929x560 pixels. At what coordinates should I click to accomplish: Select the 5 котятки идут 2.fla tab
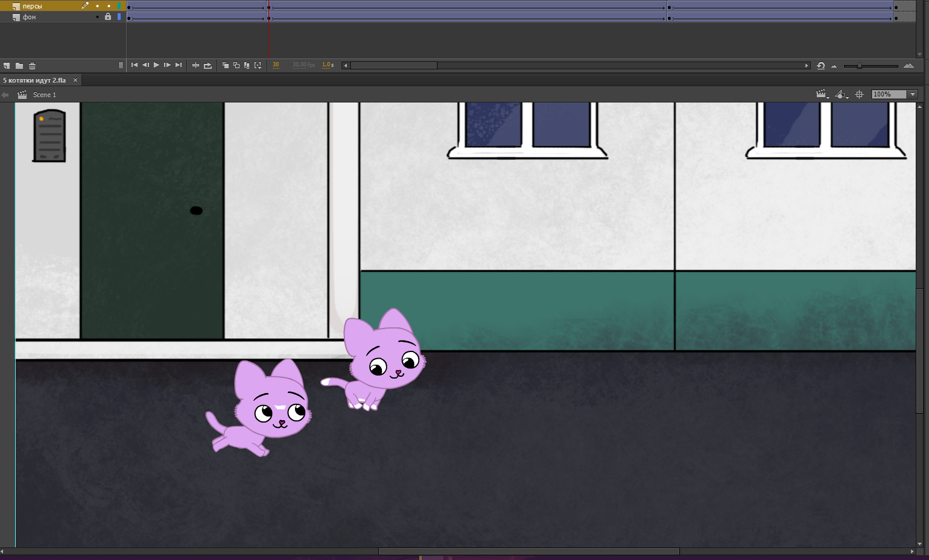point(35,80)
